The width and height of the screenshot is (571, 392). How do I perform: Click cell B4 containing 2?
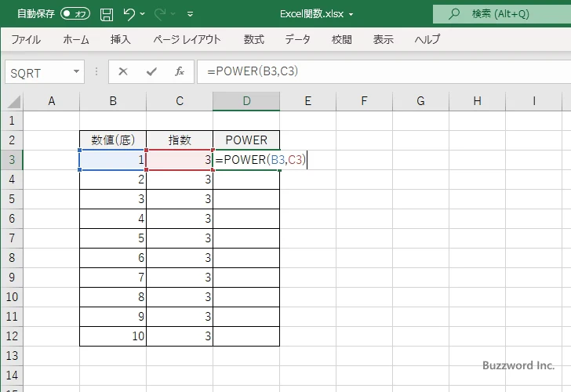pyautogui.click(x=113, y=180)
